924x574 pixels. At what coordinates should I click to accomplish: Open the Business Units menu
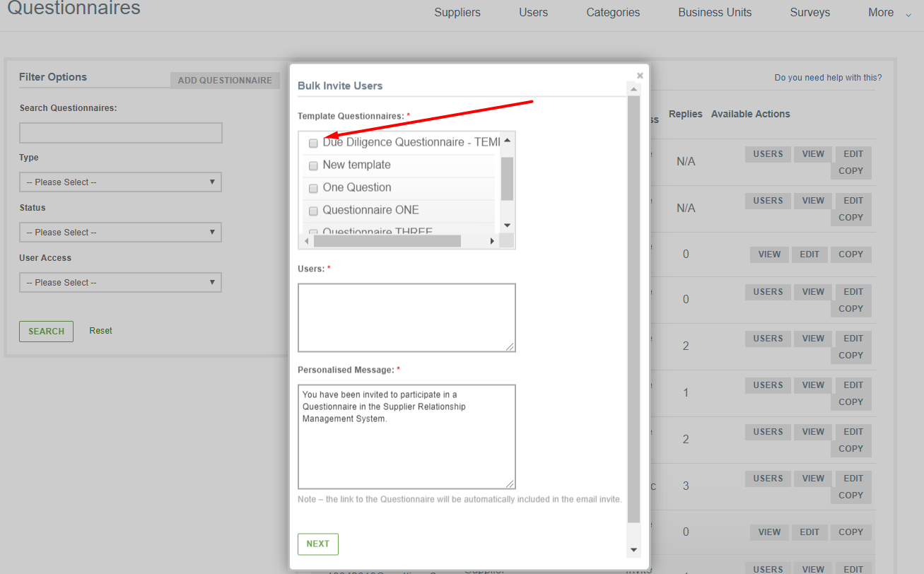[x=715, y=13]
